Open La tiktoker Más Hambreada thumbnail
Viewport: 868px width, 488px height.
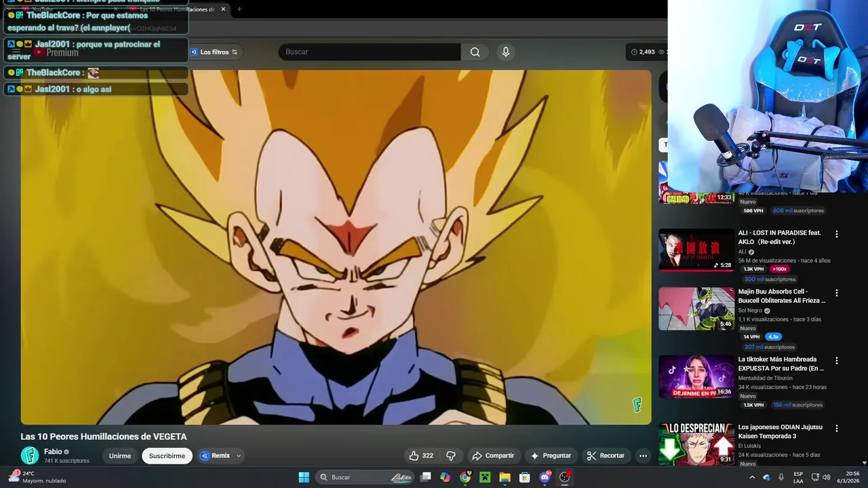696,376
